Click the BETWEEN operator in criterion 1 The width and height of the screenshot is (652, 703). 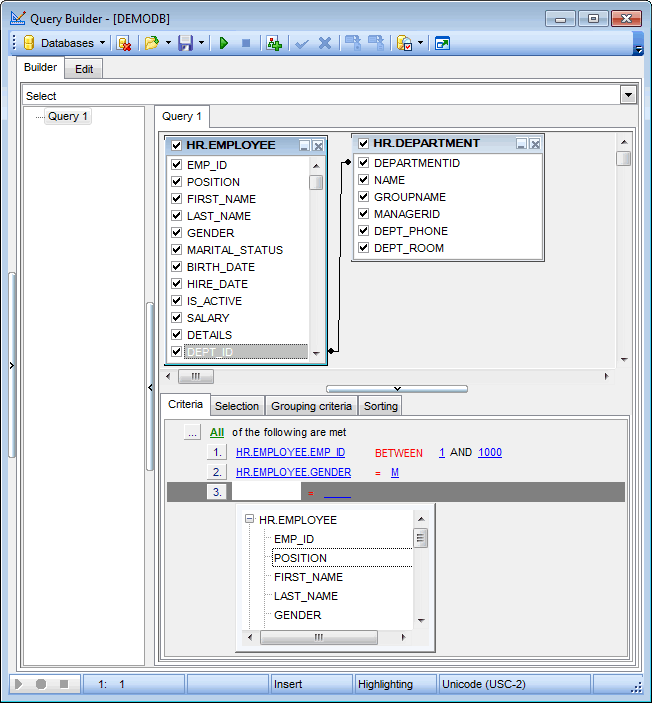click(399, 453)
